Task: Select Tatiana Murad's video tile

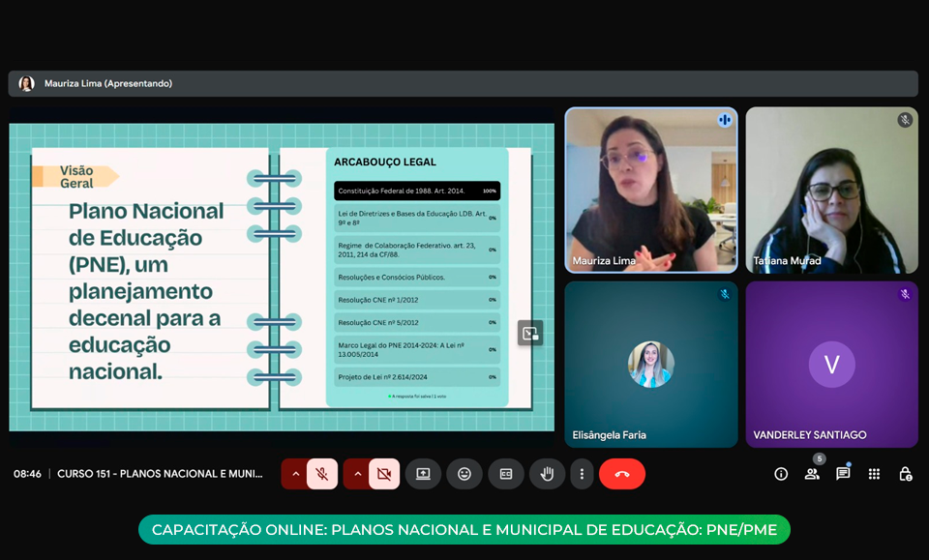Action: tap(831, 191)
